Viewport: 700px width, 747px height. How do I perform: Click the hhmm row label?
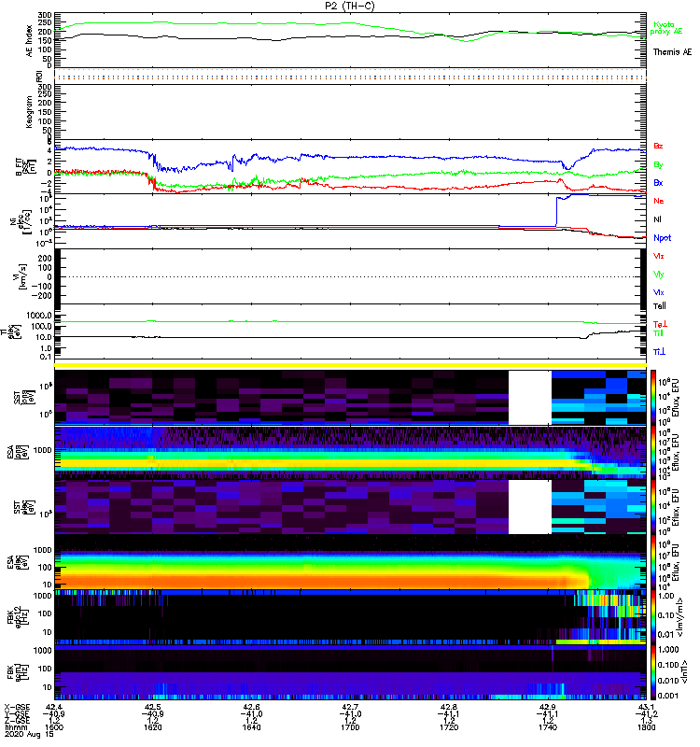pyautogui.click(x=14, y=727)
